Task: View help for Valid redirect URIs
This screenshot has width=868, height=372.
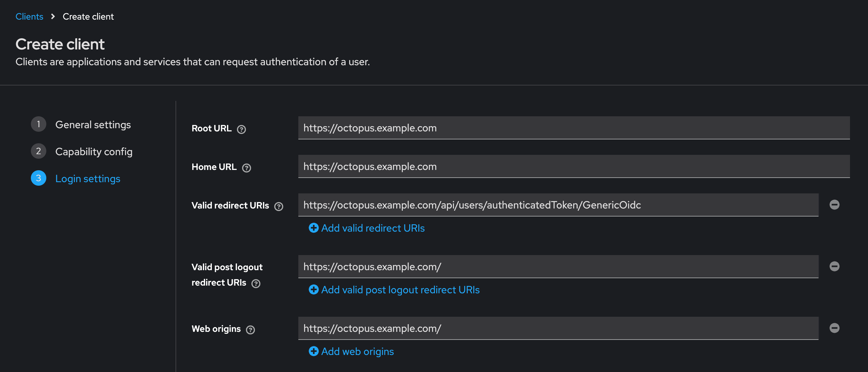Action: click(278, 206)
